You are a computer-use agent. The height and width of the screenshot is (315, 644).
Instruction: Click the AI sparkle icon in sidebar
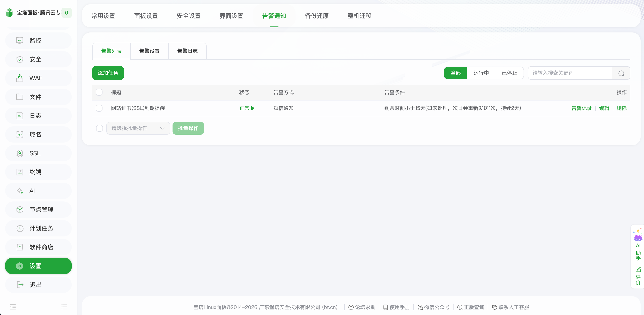point(20,191)
